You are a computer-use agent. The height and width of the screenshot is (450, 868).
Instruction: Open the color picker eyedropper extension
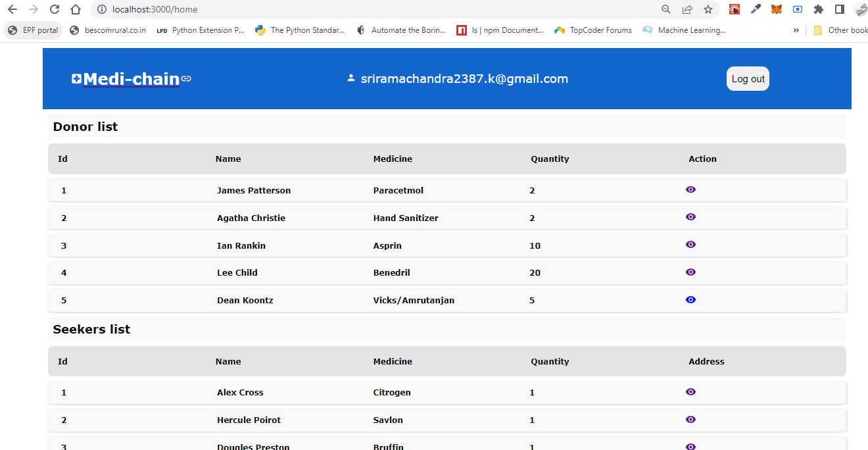pyautogui.click(x=756, y=9)
